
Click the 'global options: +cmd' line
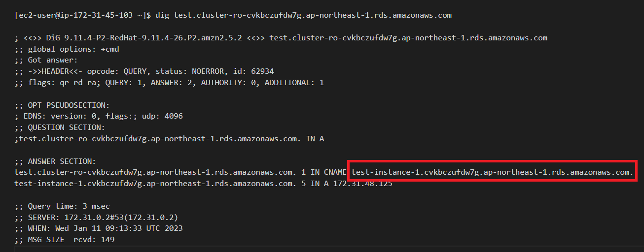(x=67, y=49)
